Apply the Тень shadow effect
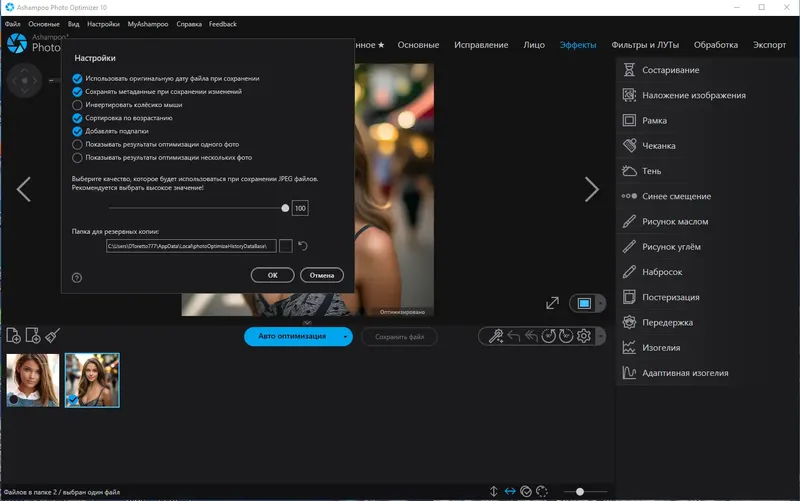The width and height of the screenshot is (800, 501). 641,171
